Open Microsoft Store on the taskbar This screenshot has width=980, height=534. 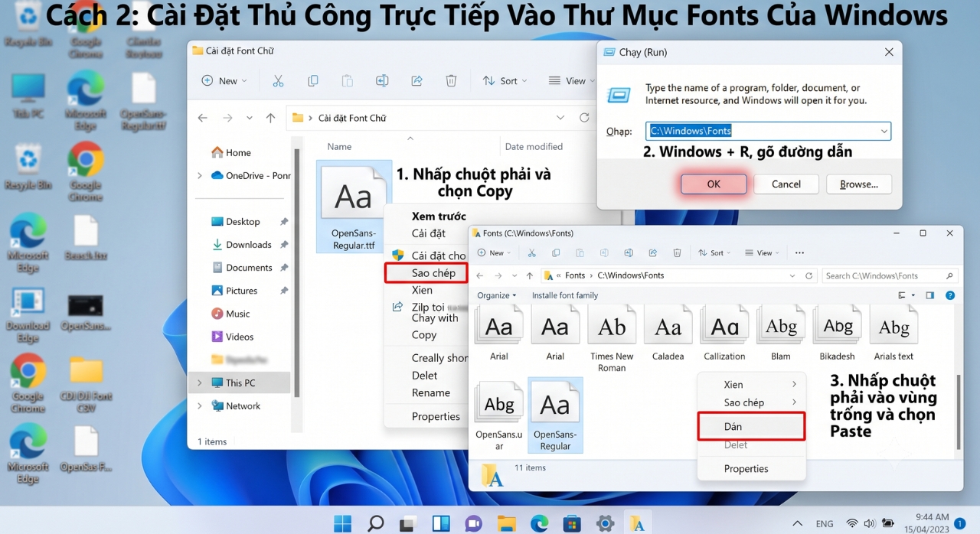click(x=572, y=523)
